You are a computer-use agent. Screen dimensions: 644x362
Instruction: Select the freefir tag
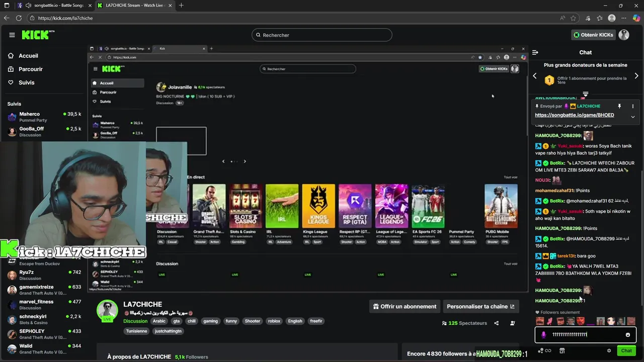click(x=316, y=321)
